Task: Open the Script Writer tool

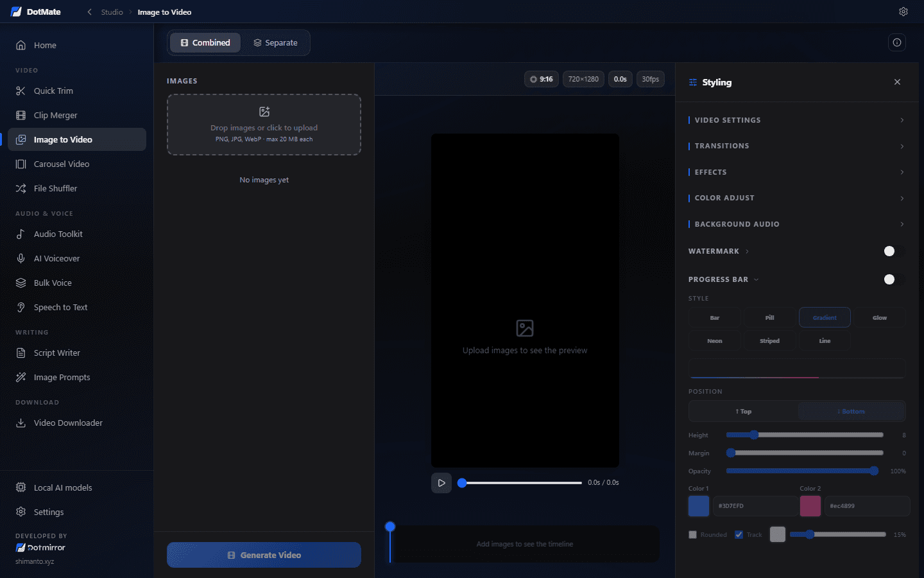Action: tap(77, 353)
